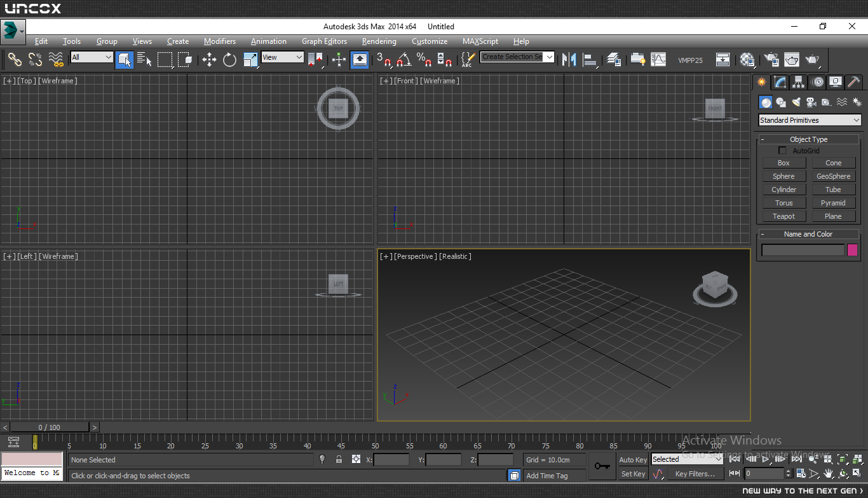This screenshot has height=498, width=868.
Task: Click the Mirror tool icon
Action: pyautogui.click(x=569, y=59)
